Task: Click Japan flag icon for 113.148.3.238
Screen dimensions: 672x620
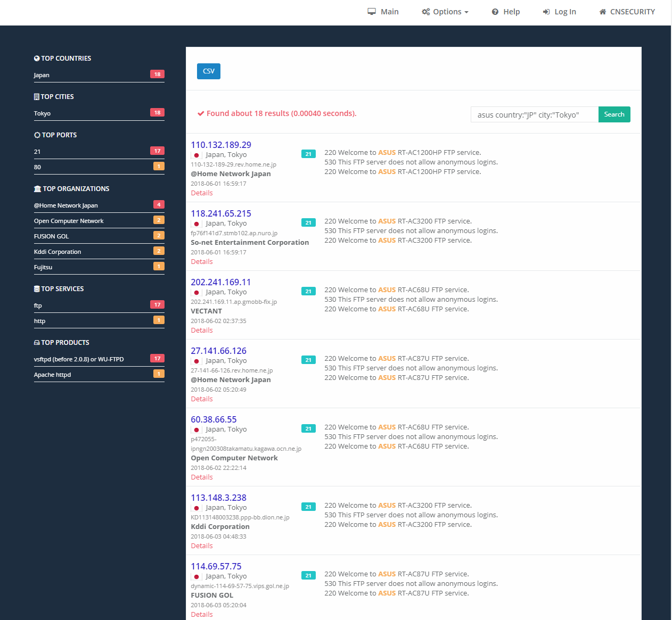Action: pos(196,508)
